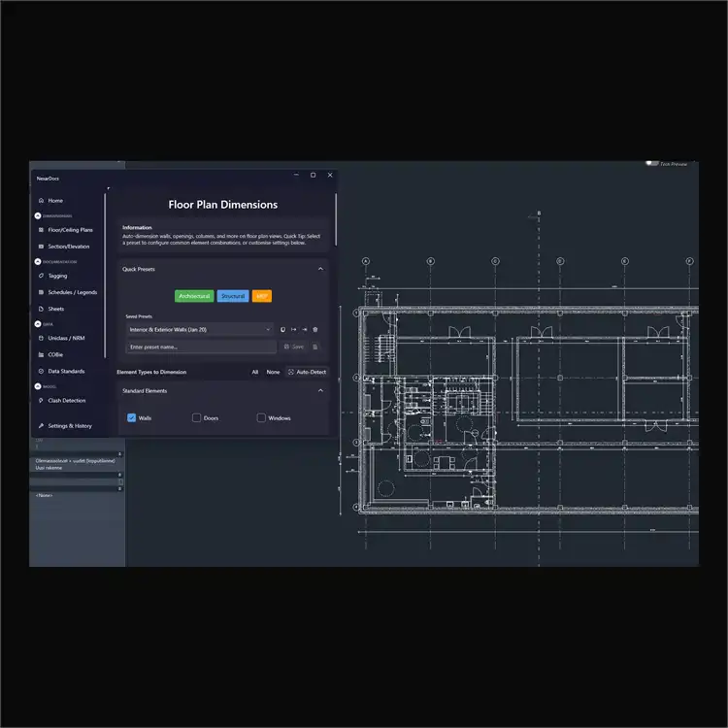
Task: Minimize the NexarDocs window
Action: (296, 175)
